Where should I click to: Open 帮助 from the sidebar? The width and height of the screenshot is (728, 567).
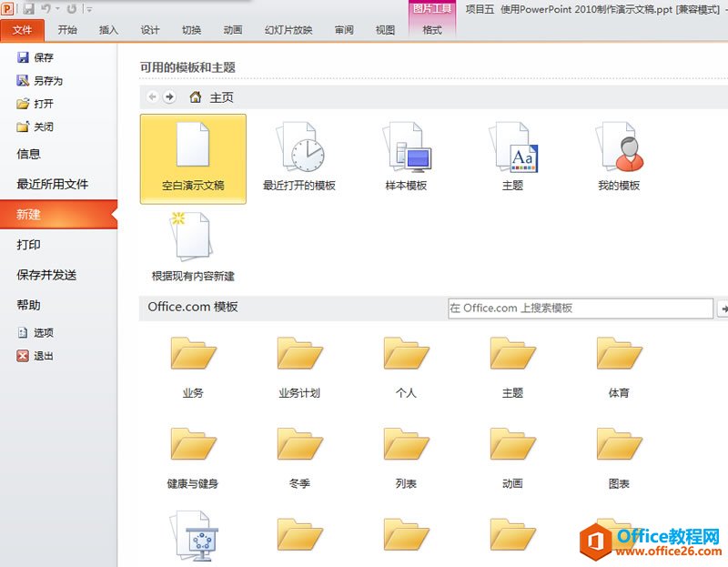[30, 304]
